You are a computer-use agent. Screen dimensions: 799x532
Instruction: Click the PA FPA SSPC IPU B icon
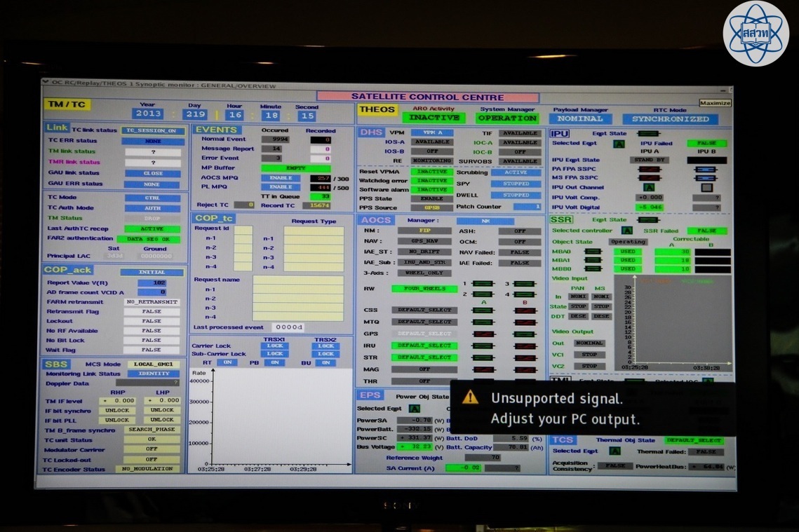[706, 169]
